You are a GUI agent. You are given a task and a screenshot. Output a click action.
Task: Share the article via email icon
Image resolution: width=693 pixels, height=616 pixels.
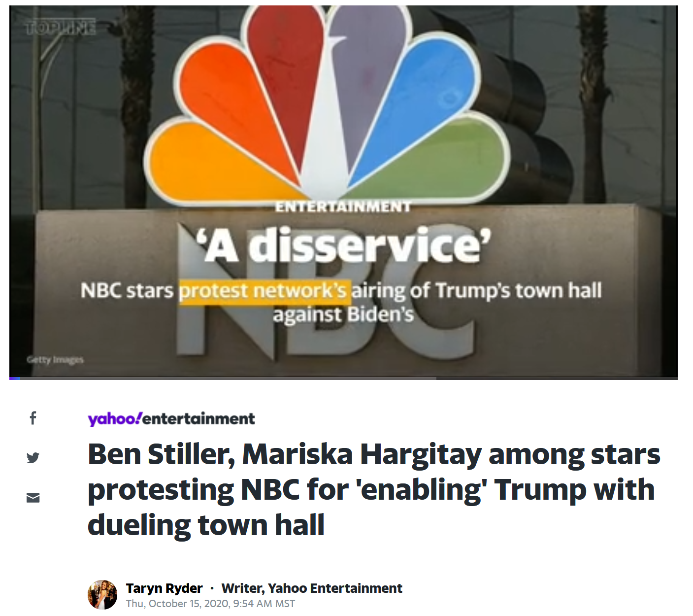click(x=33, y=498)
